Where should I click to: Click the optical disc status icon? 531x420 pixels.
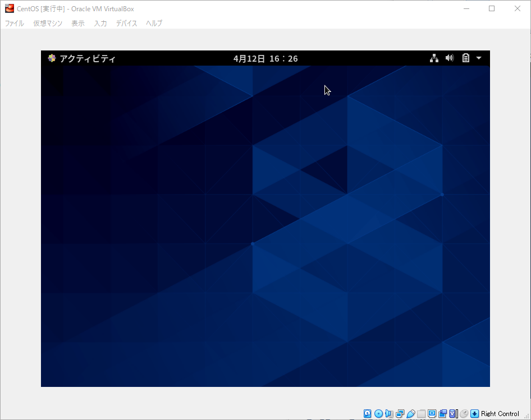379,414
